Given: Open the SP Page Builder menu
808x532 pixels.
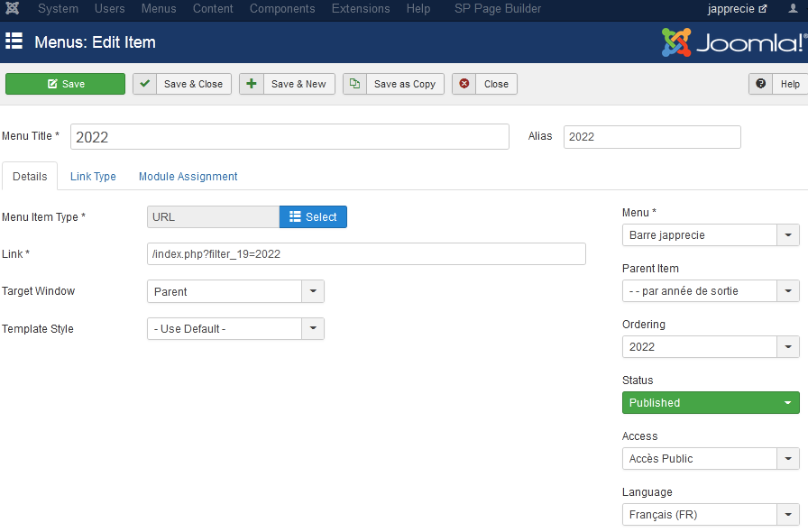Looking at the screenshot, I should (x=498, y=9).
